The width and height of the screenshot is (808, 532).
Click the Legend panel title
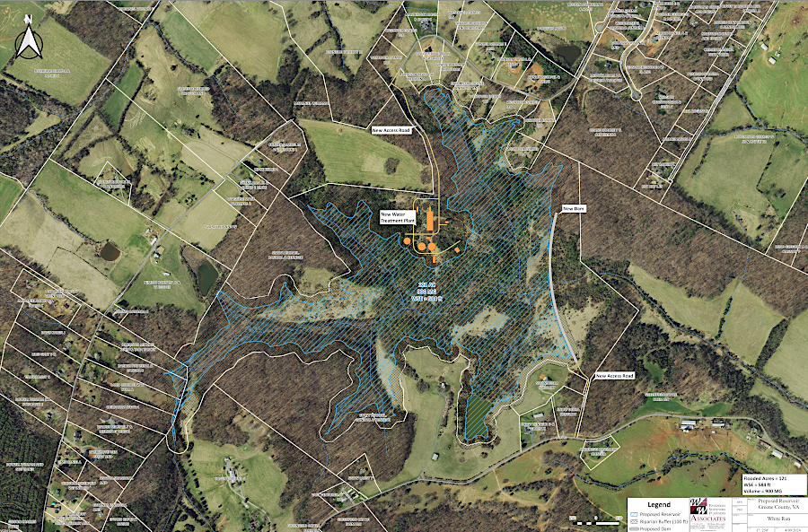(659, 505)
